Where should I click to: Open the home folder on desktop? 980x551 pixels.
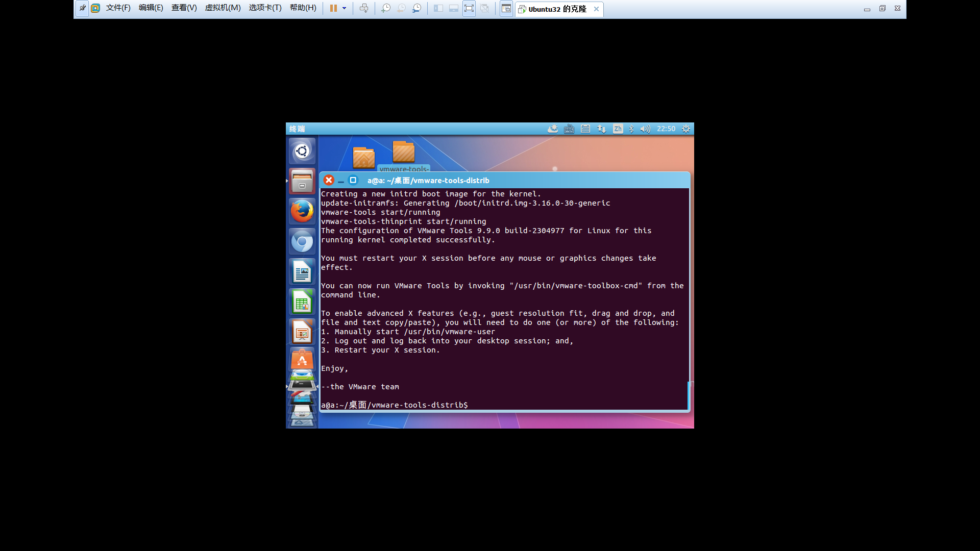coord(363,157)
